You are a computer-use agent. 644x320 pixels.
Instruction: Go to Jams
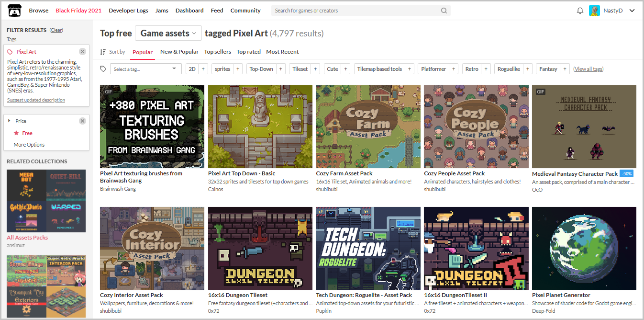point(162,11)
